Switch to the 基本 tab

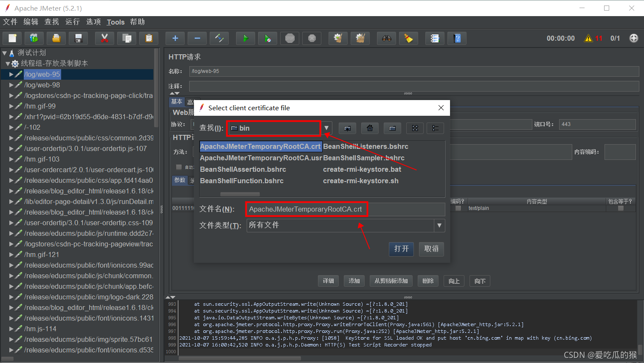177,102
